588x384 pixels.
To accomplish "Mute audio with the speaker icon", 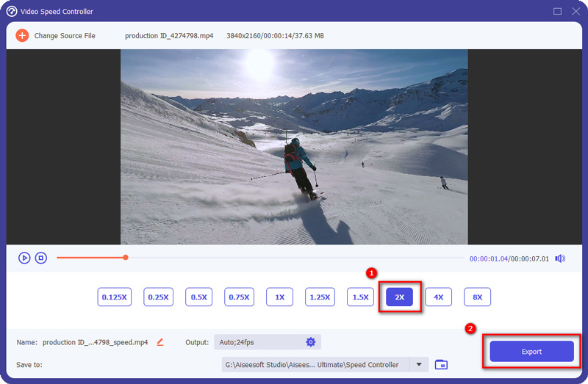I will pos(560,258).
